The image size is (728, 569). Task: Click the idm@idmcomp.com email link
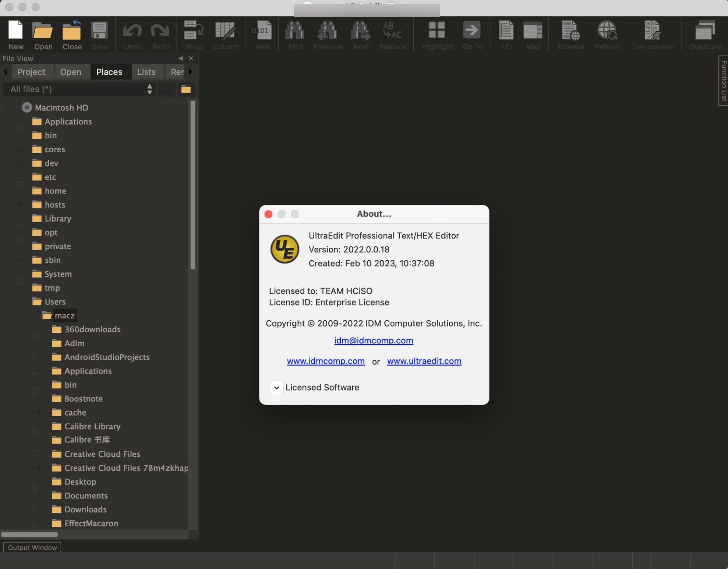tap(374, 340)
